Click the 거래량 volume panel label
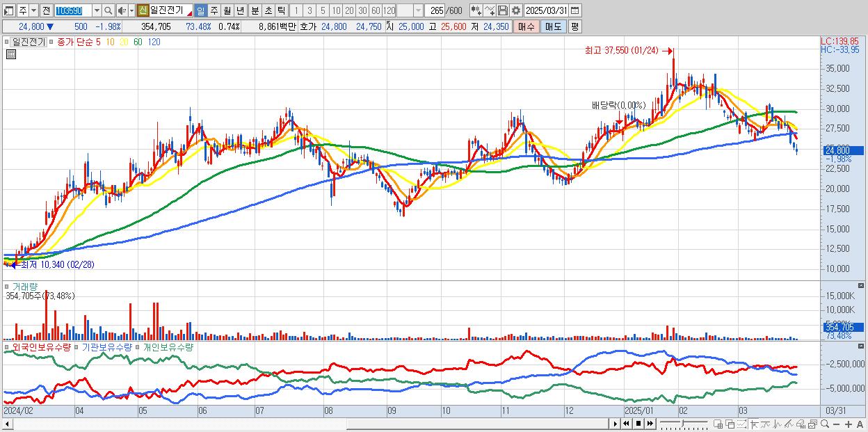The width and height of the screenshot is (868, 432). tap(24, 287)
